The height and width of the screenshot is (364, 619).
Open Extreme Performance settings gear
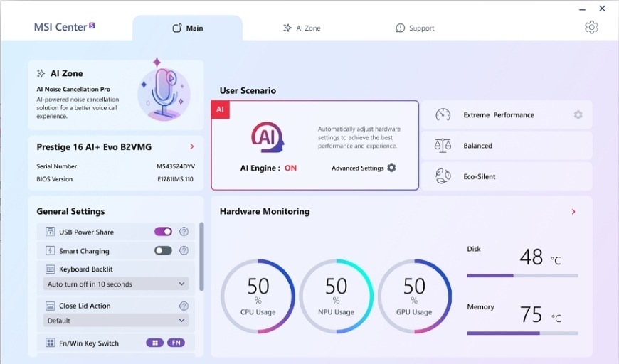[x=578, y=114]
